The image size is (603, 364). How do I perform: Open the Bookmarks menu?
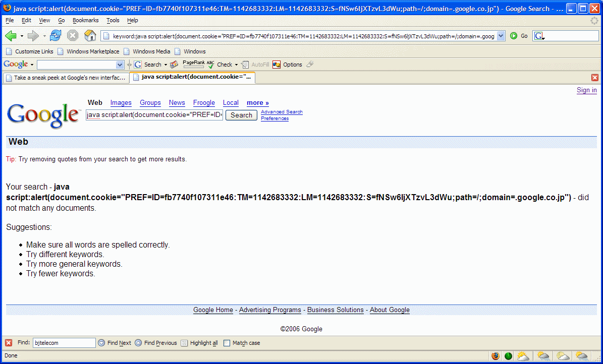tap(85, 20)
